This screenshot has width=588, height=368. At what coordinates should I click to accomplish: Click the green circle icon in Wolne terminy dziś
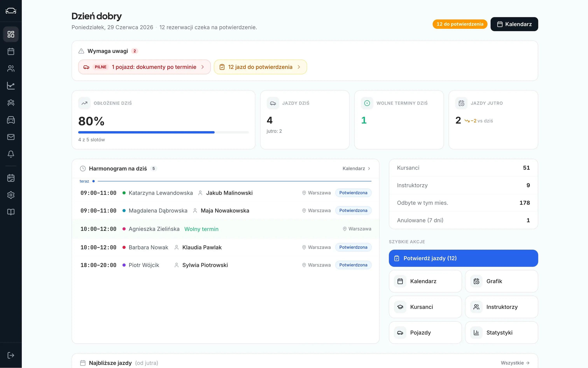point(367,103)
